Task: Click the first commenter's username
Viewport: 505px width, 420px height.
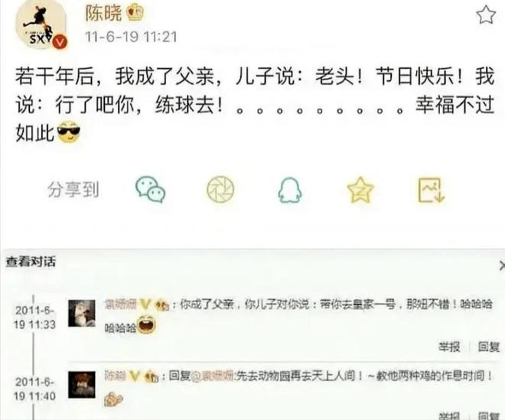Action: [121, 304]
